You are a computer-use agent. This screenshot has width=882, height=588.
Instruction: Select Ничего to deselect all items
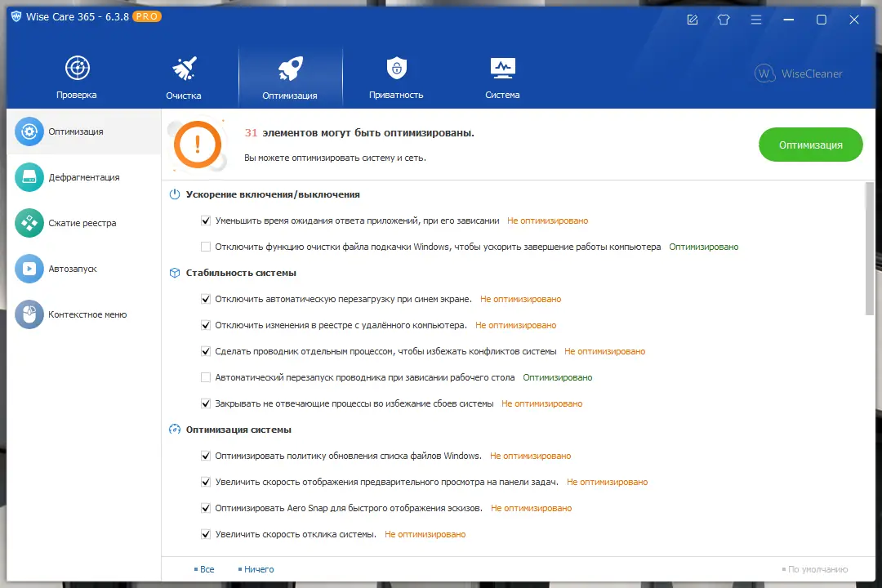tap(259, 568)
